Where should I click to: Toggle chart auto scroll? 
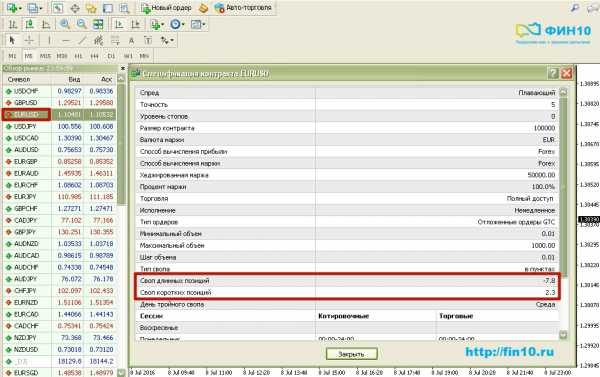[x=119, y=24]
